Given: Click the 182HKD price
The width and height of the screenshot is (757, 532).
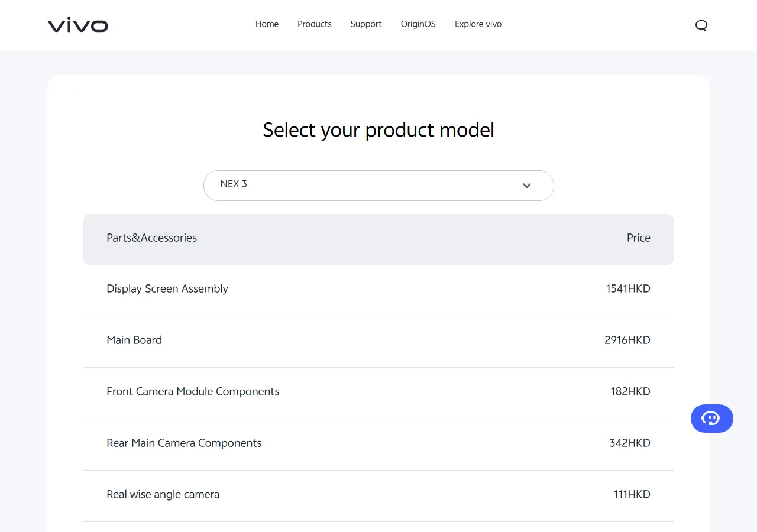Looking at the screenshot, I should [630, 391].
